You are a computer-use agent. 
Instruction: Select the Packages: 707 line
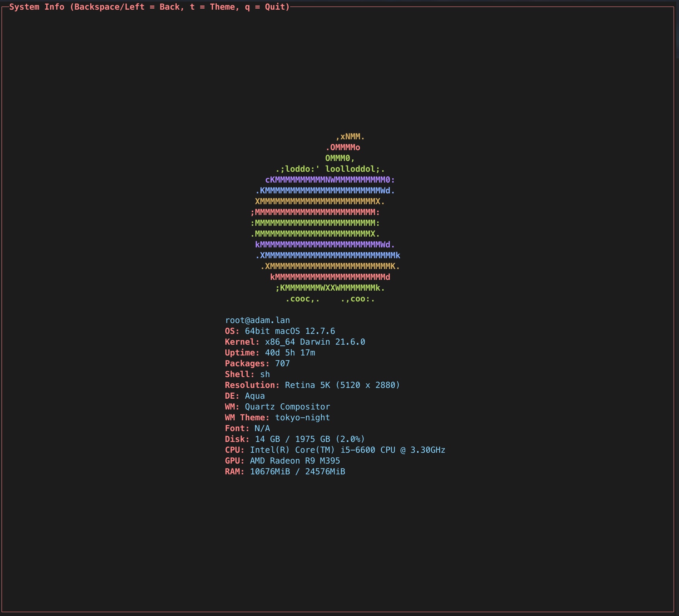point(257,364)
